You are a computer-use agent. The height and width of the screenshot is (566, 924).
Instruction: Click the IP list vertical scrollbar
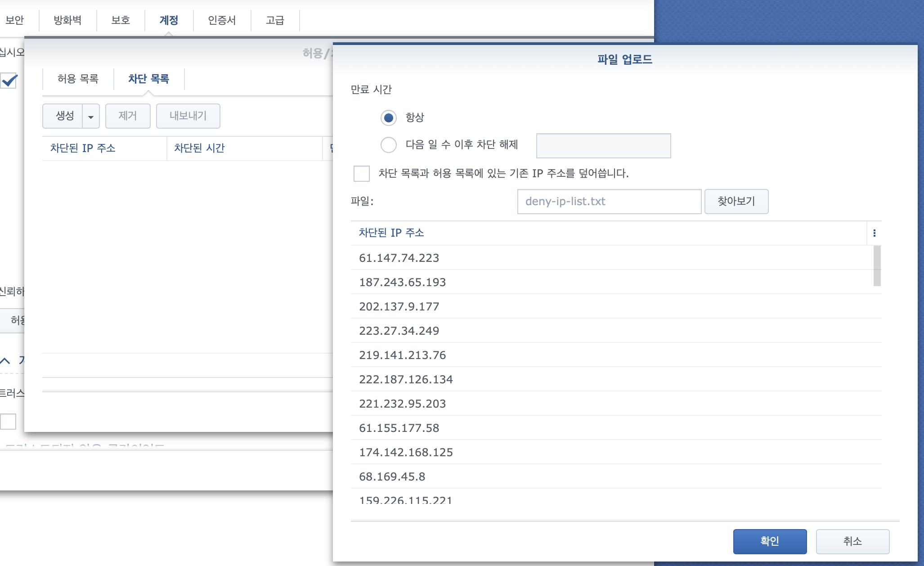click(x=877, y=265)
